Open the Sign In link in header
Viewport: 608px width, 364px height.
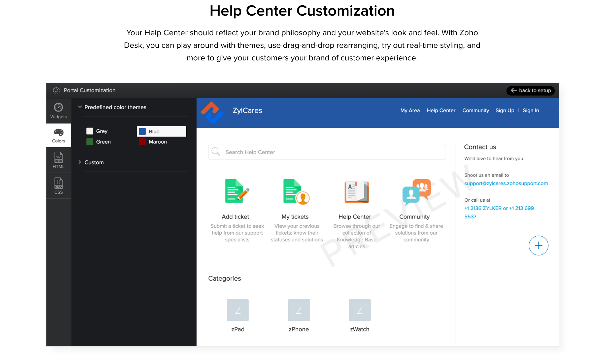(531, 111)
